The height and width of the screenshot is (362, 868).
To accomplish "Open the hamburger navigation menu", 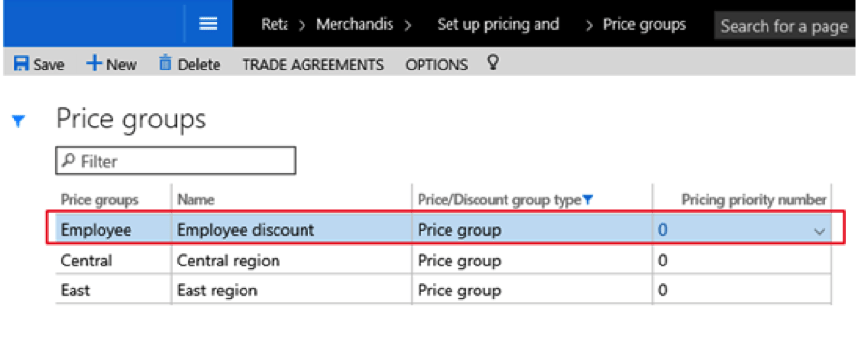I will (x=208, y=24).
